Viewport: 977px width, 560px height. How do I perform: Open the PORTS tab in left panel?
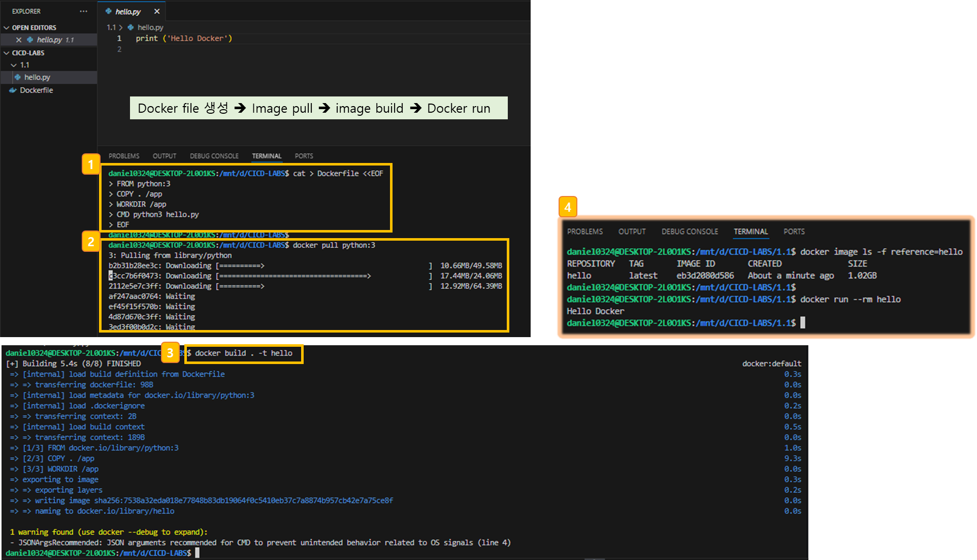point(304,156)
